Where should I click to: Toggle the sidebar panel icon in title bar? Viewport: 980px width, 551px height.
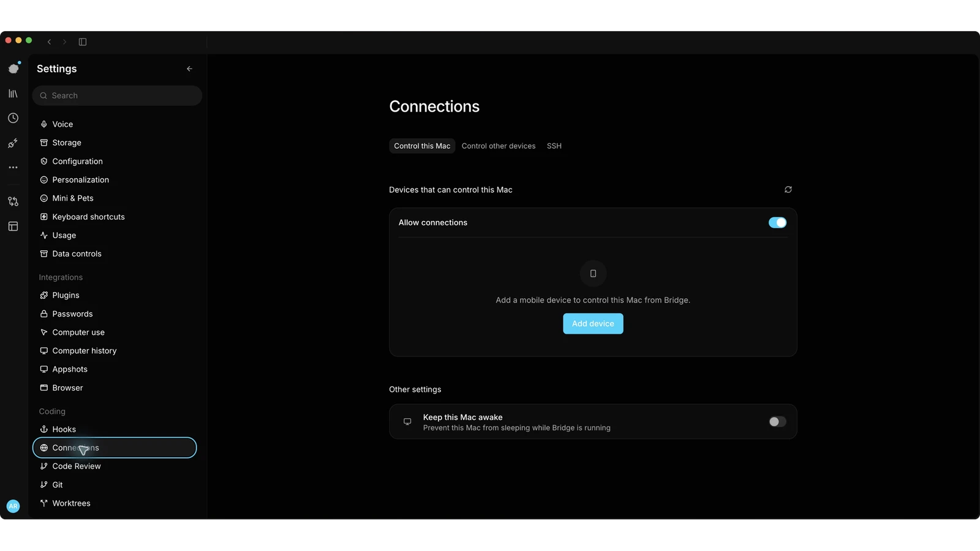(83, 42)
